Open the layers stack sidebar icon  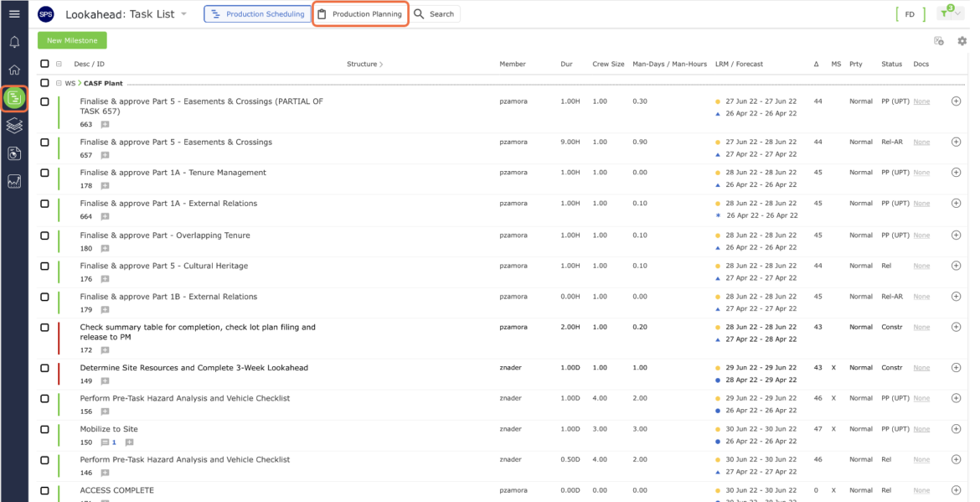tap(14, 126)
